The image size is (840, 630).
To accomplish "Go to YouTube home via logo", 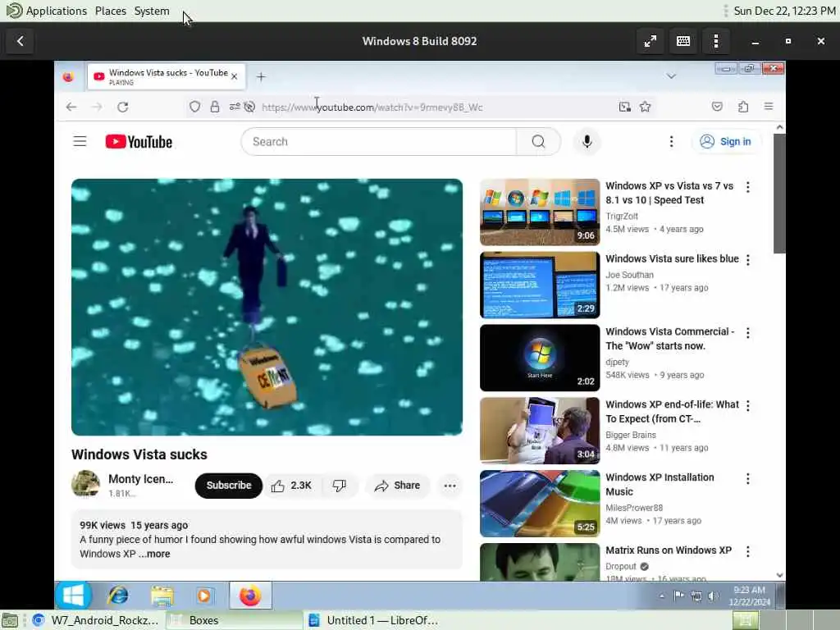I will [x=139, y=141].
